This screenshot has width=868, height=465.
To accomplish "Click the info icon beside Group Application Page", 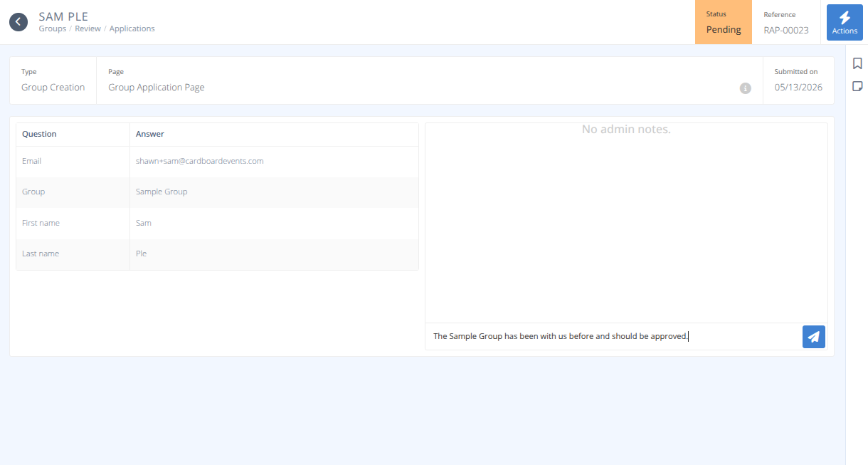I will [745, 88].
